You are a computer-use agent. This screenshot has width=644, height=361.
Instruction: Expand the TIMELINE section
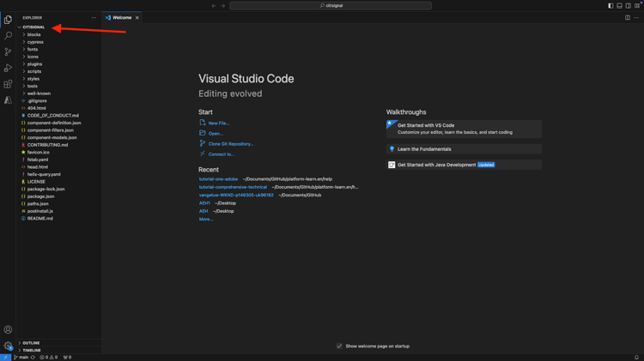[32, 351]
